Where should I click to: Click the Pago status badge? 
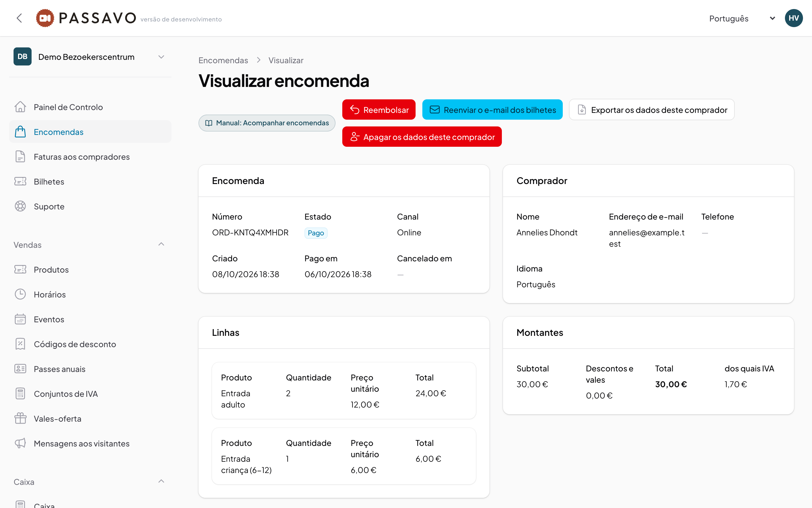(x=316, y=233)
